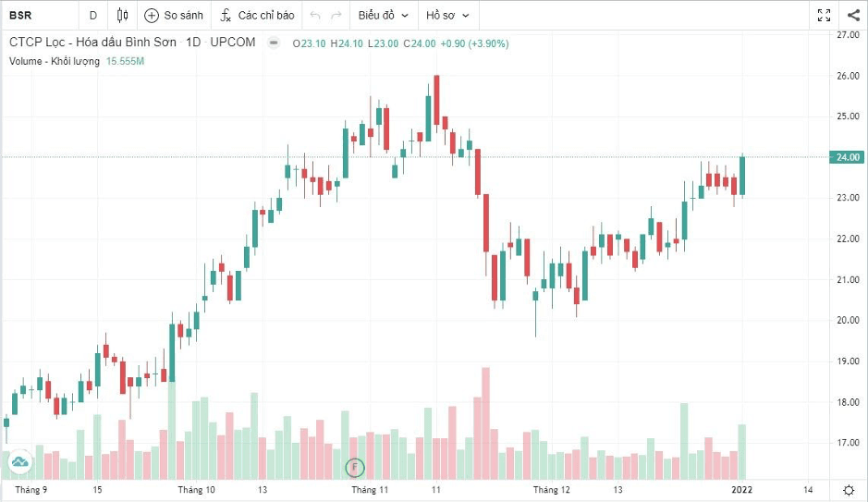Collapse the legend with minus toggle
Viewport: 868px width, 502px height.
click(x=274, y=43)
